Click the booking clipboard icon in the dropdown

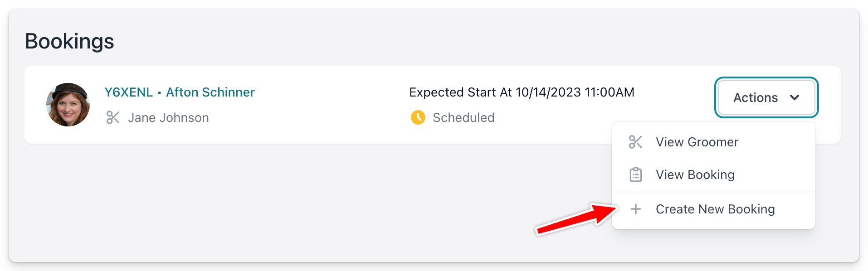click(636, 174)
